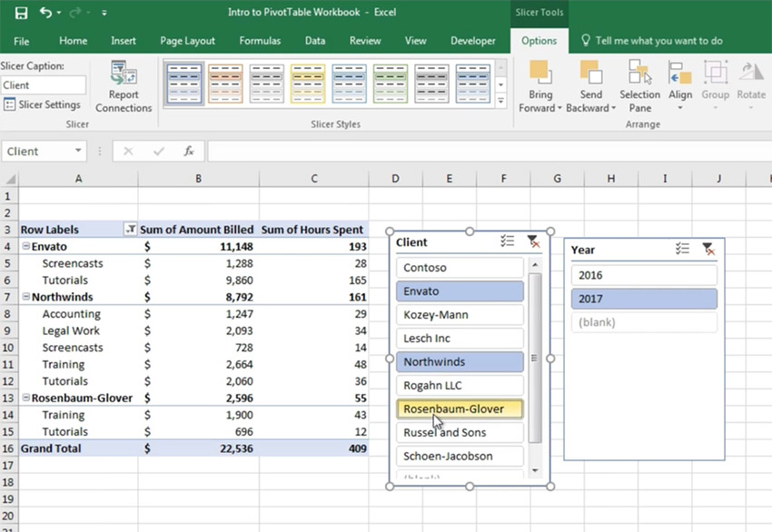The image size is (772, 532).
Task: Clear the Client slicer filter
Action: click(x=533, y=241)
